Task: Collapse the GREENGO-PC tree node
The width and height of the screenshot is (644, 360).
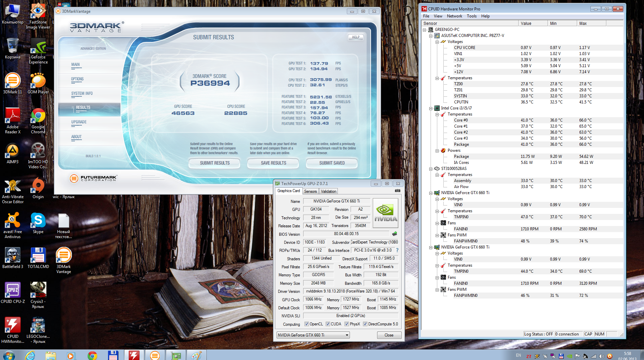Action: tap(425, 30)
